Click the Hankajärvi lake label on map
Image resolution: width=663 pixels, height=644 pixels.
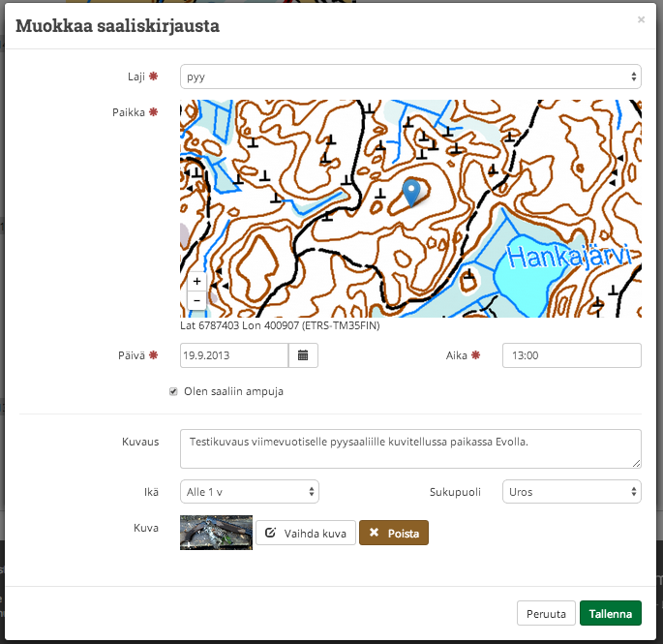[569, 256]
